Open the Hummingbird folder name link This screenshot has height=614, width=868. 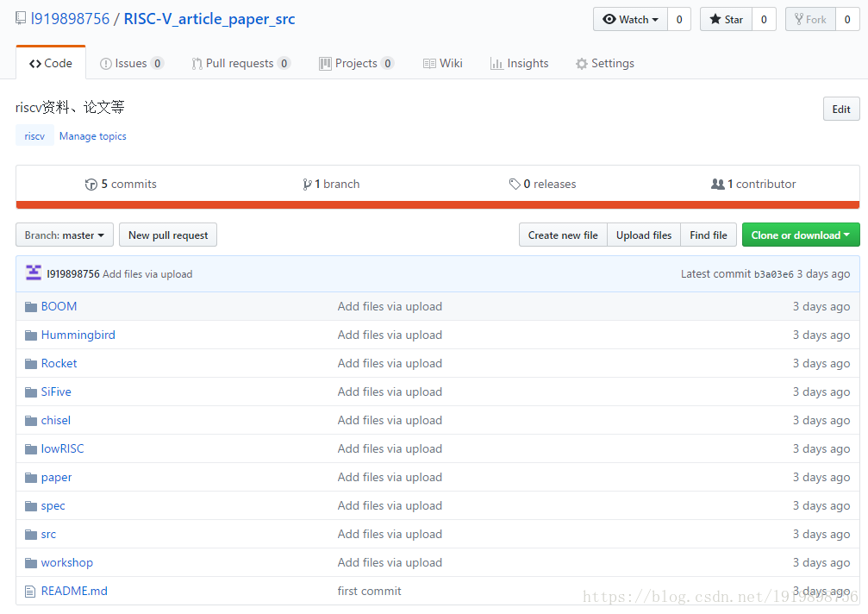[x=78, y=335]
